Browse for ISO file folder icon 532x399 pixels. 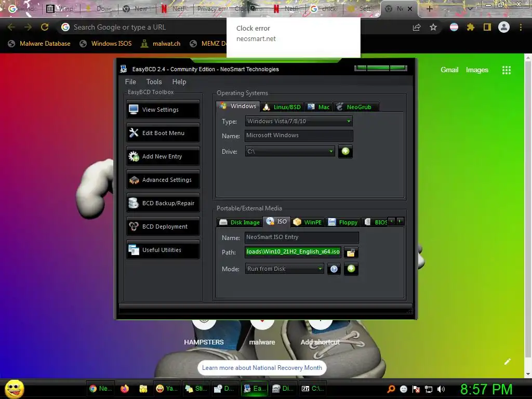(x=351, y=252)
